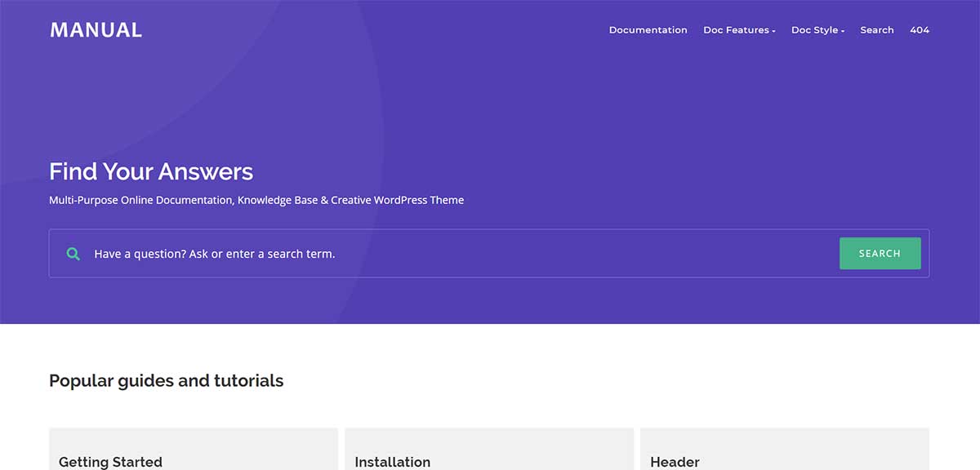
Task: Open the 404 page link
Action: pyautogui.click(x=920, y=30)
